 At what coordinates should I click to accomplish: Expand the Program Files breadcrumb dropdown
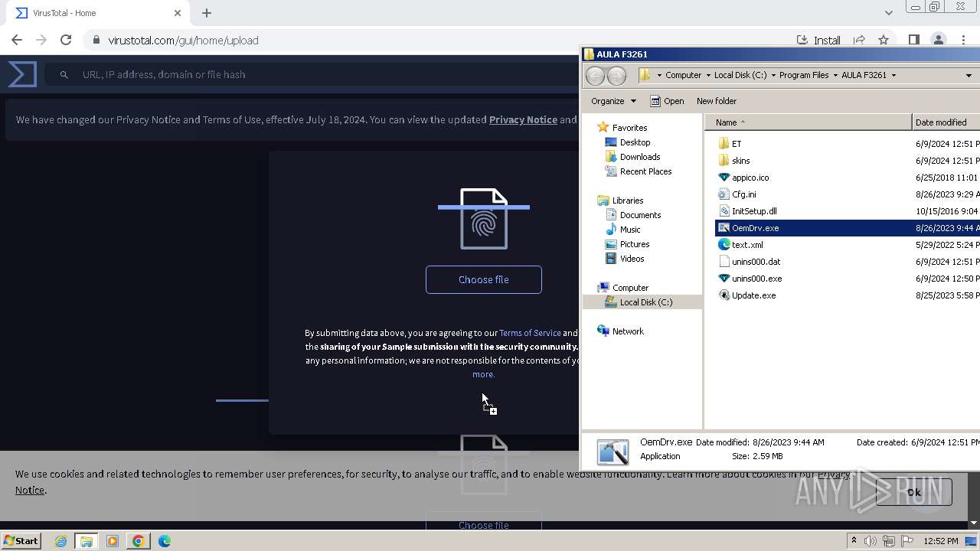835,75
